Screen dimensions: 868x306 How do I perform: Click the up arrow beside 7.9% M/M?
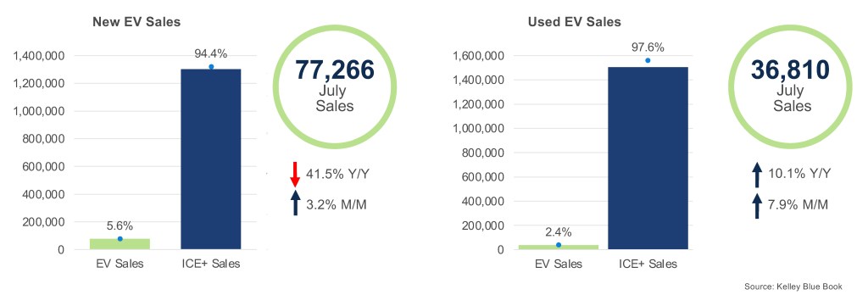(757, 206)
